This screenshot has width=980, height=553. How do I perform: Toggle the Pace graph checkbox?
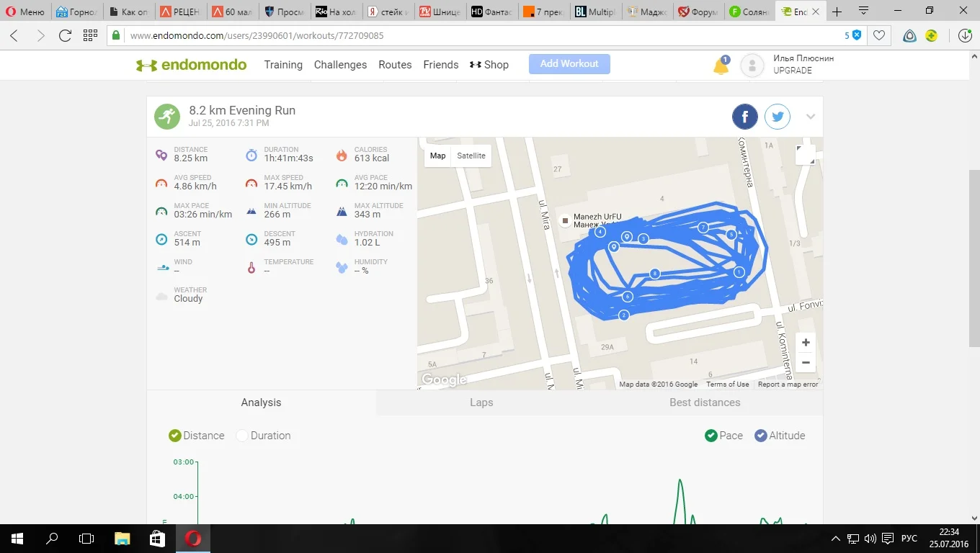[711, 436]
